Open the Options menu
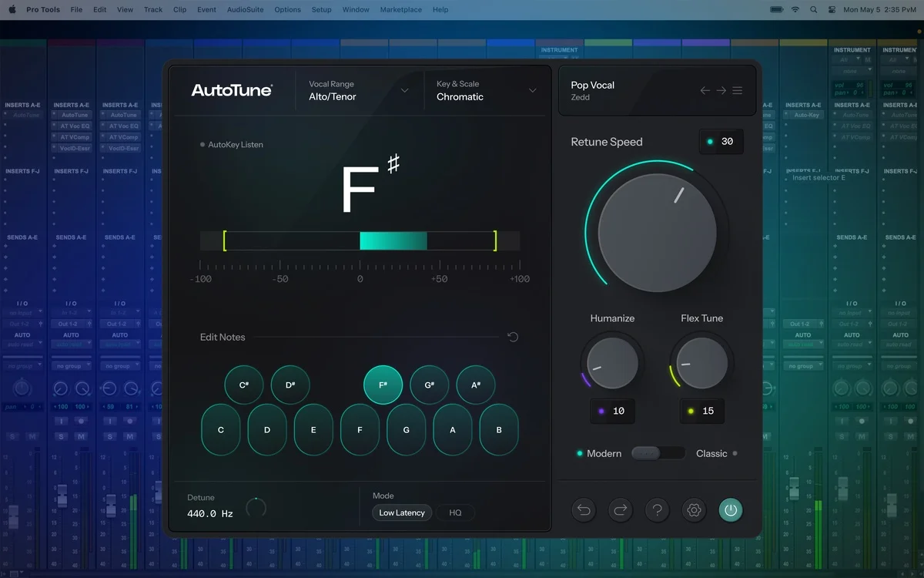 [287, 9]
